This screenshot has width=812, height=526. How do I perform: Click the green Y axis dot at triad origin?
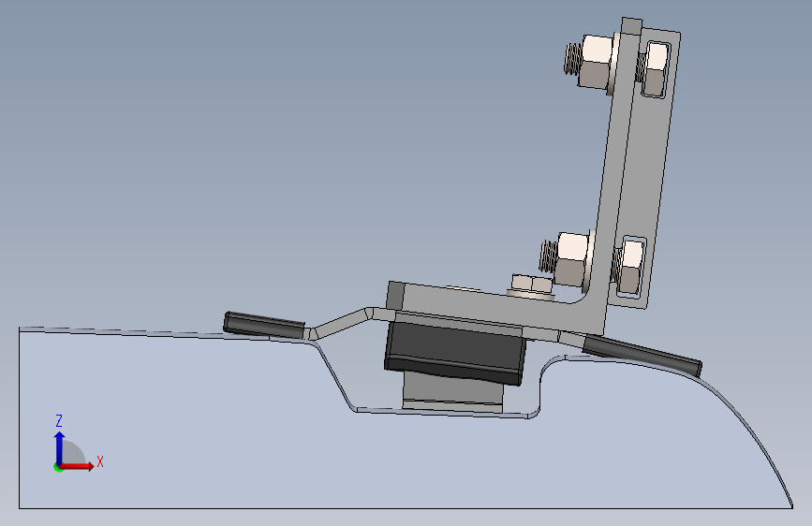[58, 467]
